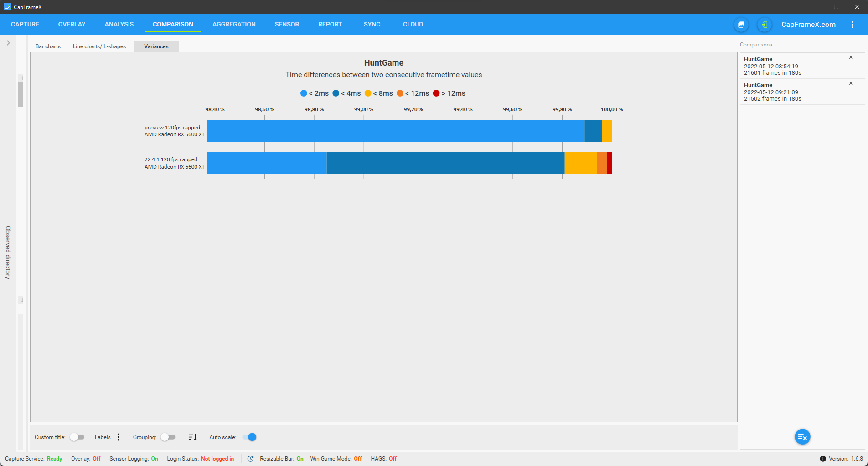Viewport: 868px width, 466px height.
Task: Click the sort order icon
Action: (x=193, y=437)
